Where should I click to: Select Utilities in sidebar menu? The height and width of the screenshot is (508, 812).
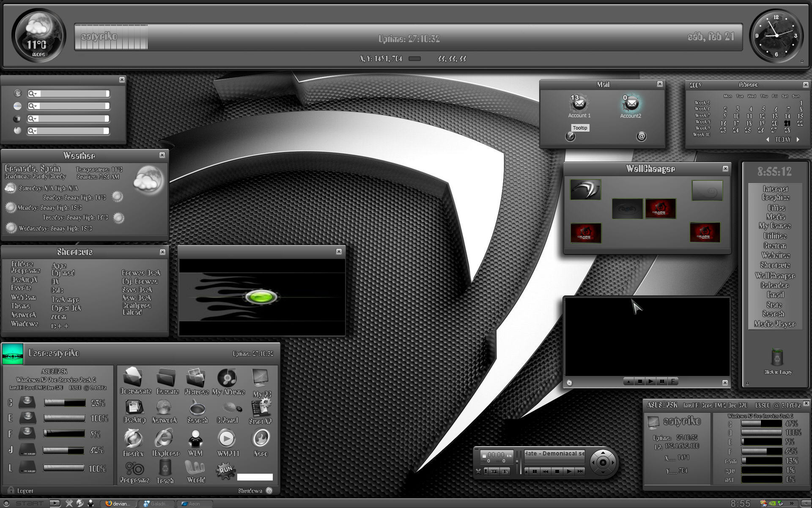pos(775,236)
